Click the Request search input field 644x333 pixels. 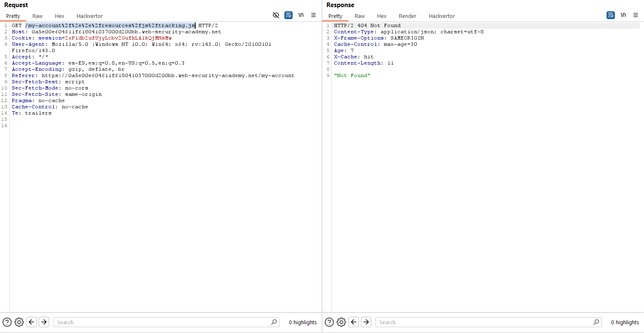pyautogui.click(x=162, y=322)
